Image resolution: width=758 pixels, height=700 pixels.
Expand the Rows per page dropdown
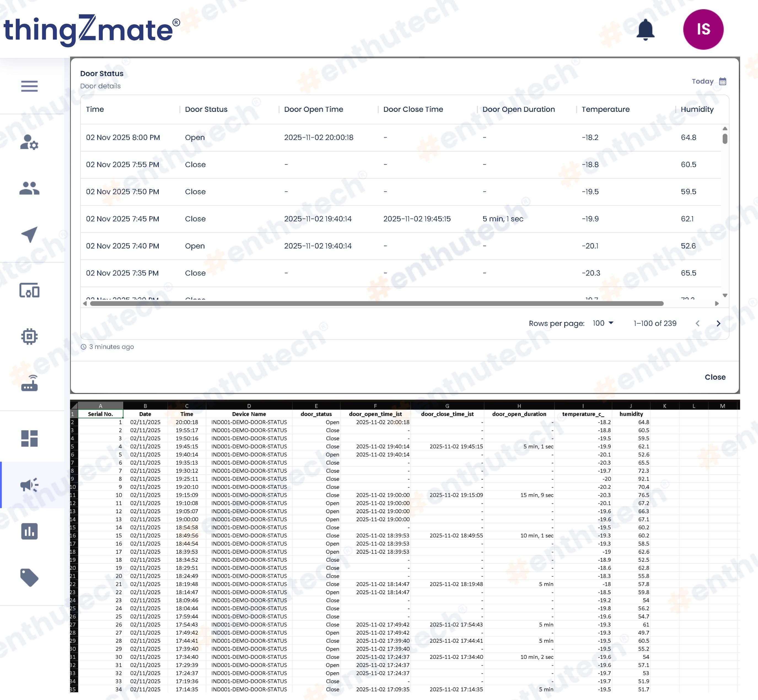(603, 323)
